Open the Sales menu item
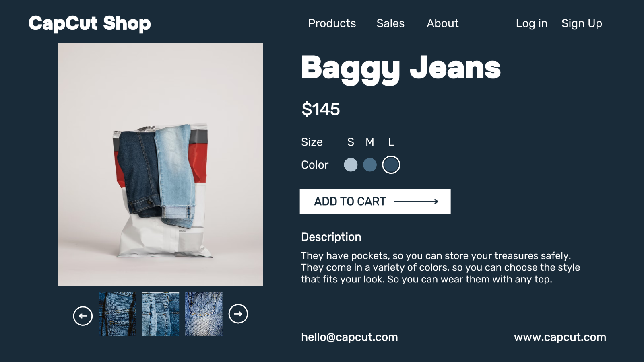Viewport: 644px width, 362px height. pos(390,23)
